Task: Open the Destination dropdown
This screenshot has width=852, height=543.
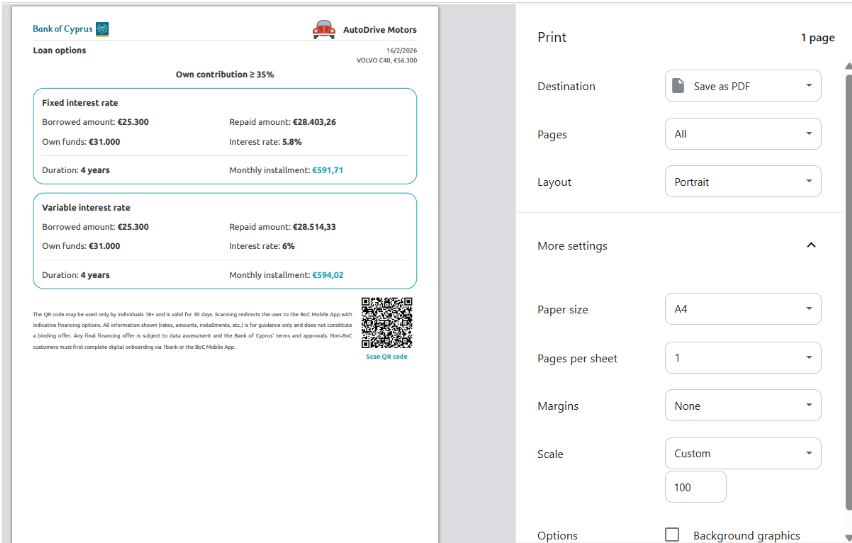Action: pyautogui.click(x=743, y=86)
